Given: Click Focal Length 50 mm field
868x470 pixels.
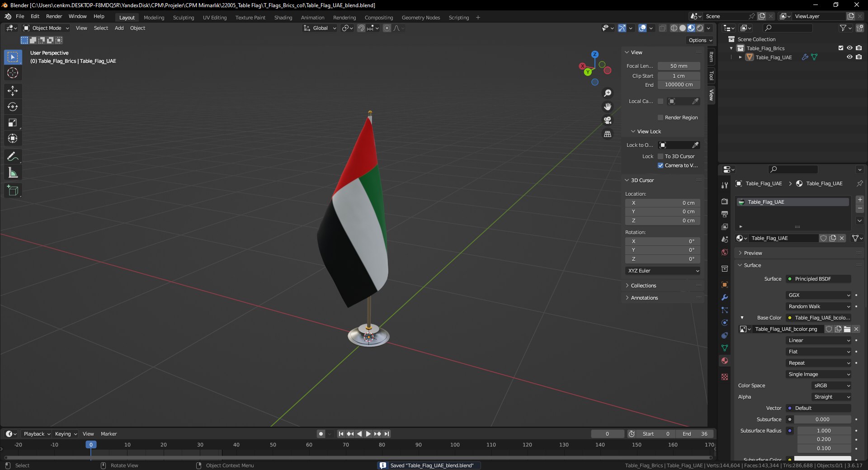Looking at the screenshot, I should (679, 66).
